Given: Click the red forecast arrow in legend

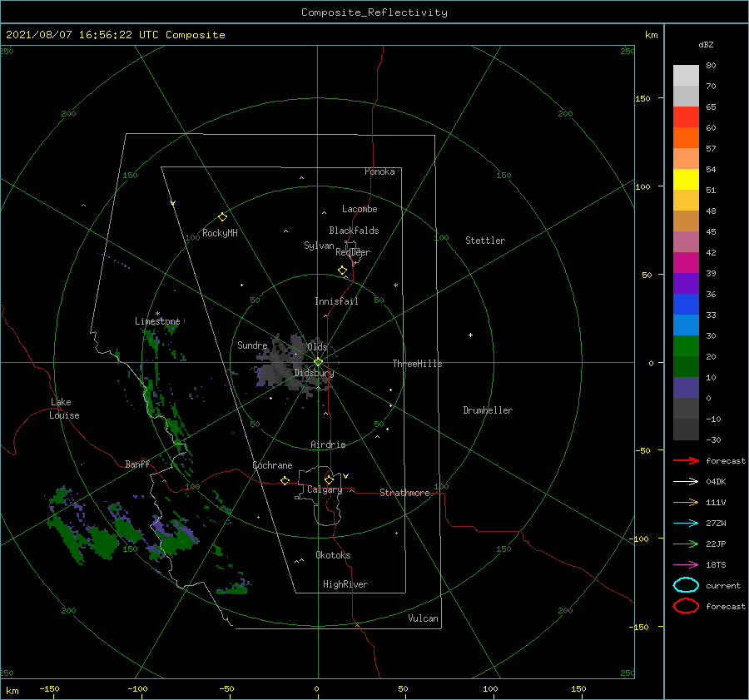Looking at the screenshot, I should click(686, 460).
